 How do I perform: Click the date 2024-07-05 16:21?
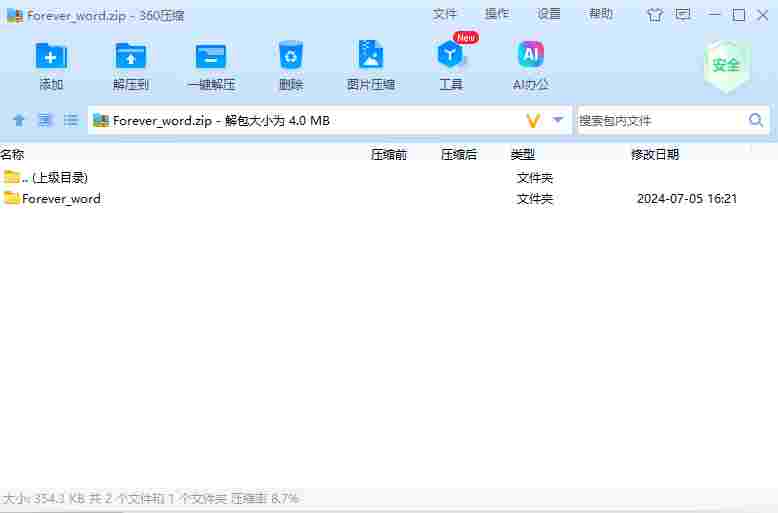point(687,198)
